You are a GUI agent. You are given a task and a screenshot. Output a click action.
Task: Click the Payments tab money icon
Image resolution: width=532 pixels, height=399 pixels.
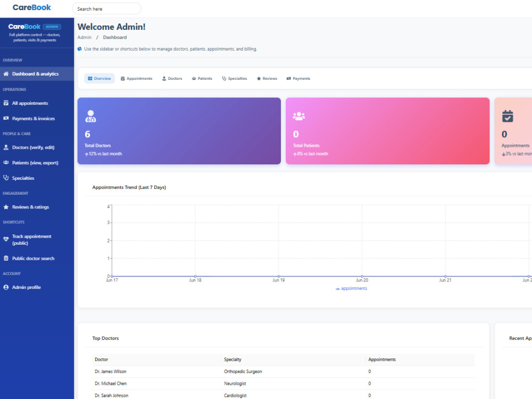click(289, 78)
